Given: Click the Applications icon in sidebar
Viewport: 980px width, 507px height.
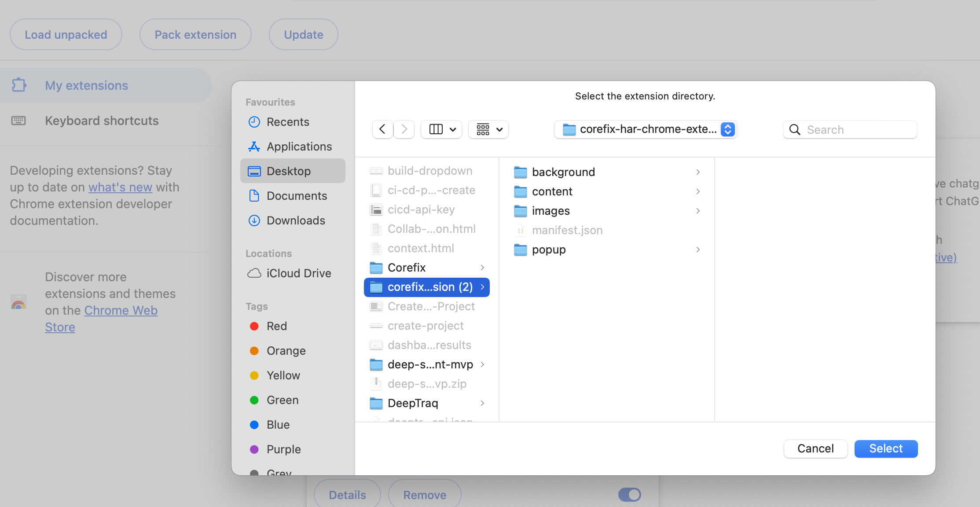Looking at the screenshot, I should click(x=254, y=147).
